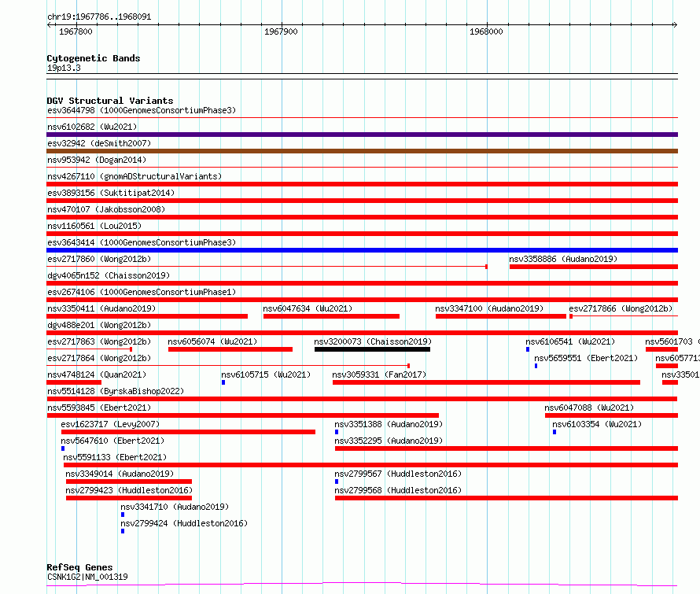Click the blue nsv6106541 (Wu2021) marker

(528, 349)
